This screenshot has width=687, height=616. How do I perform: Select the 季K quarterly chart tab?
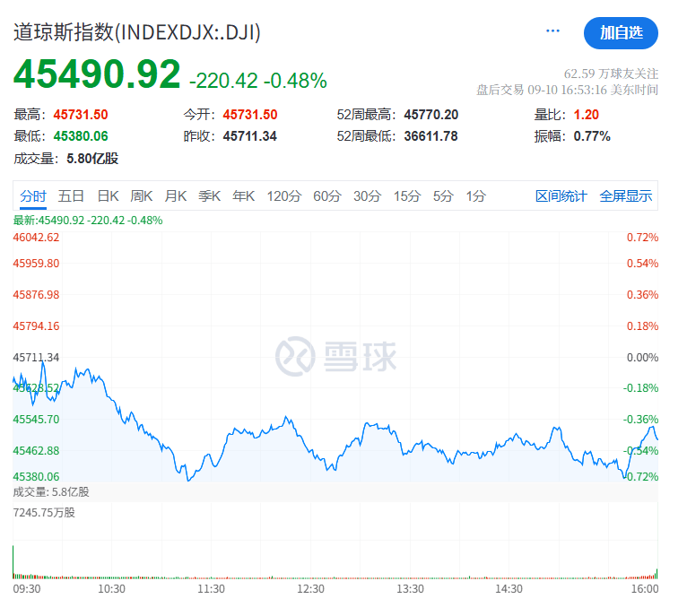[x=210, y=195]
